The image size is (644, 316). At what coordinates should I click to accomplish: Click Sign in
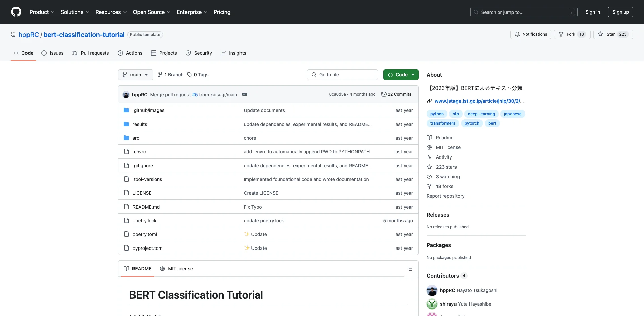tap(593, 12)
